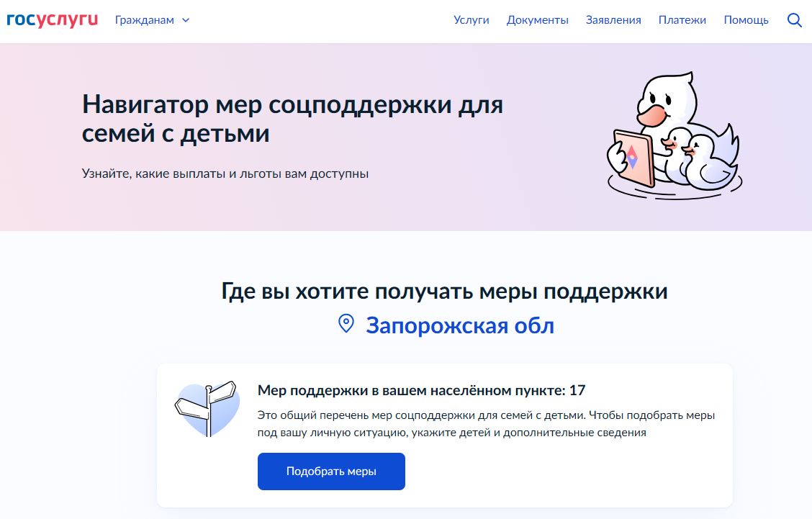812x519 pixels.
Task: Open the Гражданам role selector
Action: [153, 20]
